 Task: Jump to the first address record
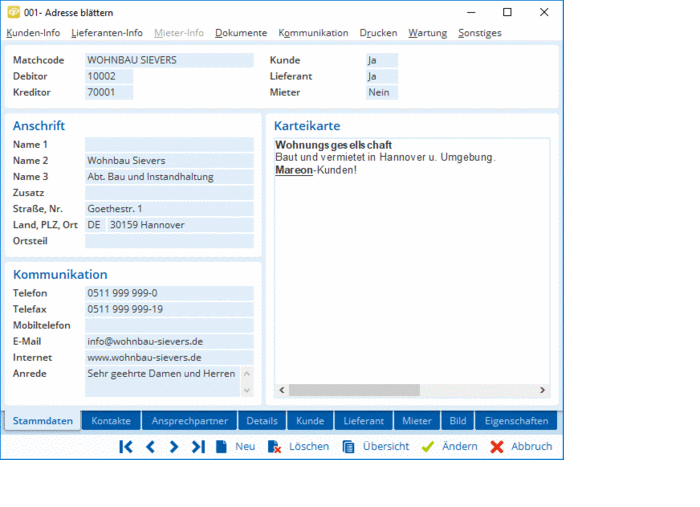point(126,447)
